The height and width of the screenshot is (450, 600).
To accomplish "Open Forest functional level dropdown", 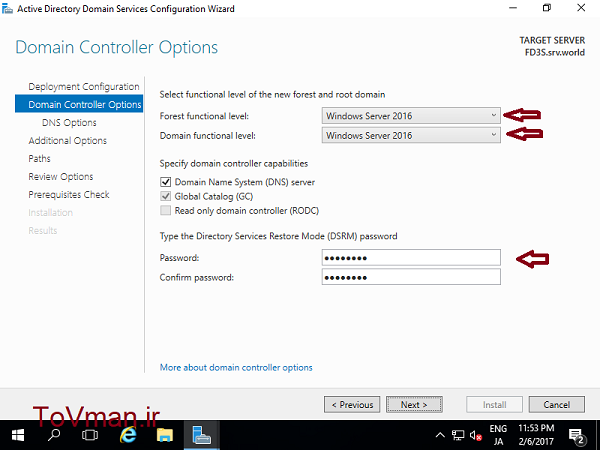I will [x=411, y=116].
